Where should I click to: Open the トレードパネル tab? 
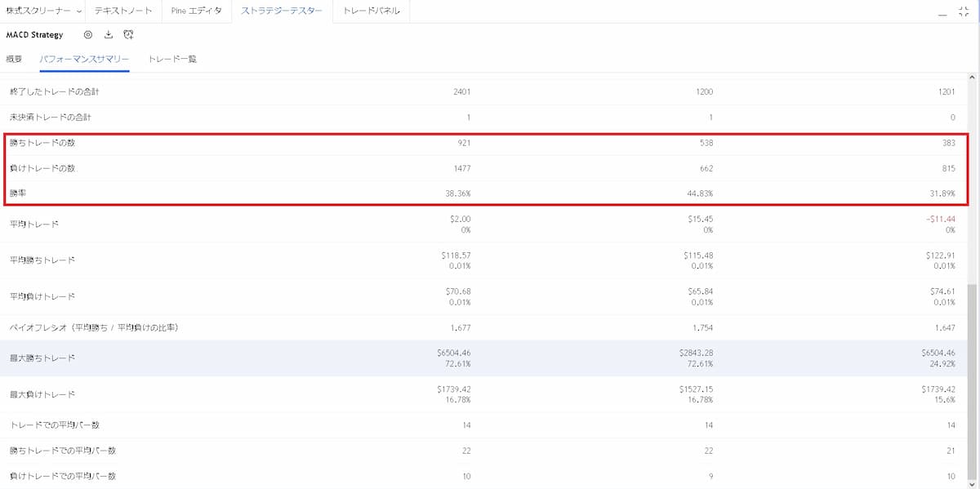point(371,11)
